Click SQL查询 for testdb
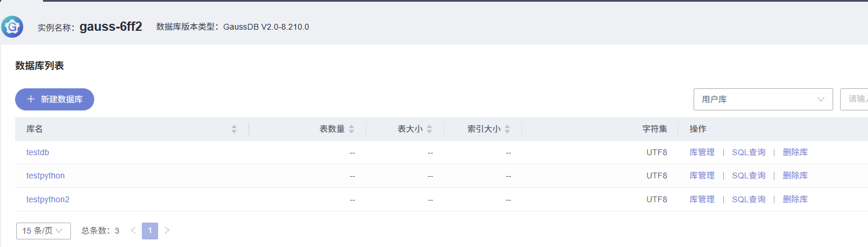The image size is (868, 247). (749, 152)
